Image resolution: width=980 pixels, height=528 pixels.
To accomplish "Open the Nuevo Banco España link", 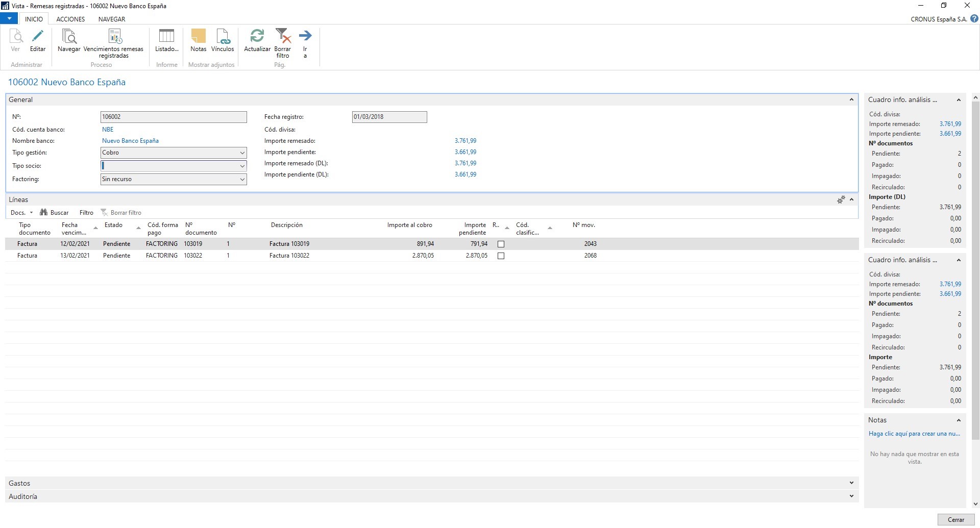I will coord(130,141).
